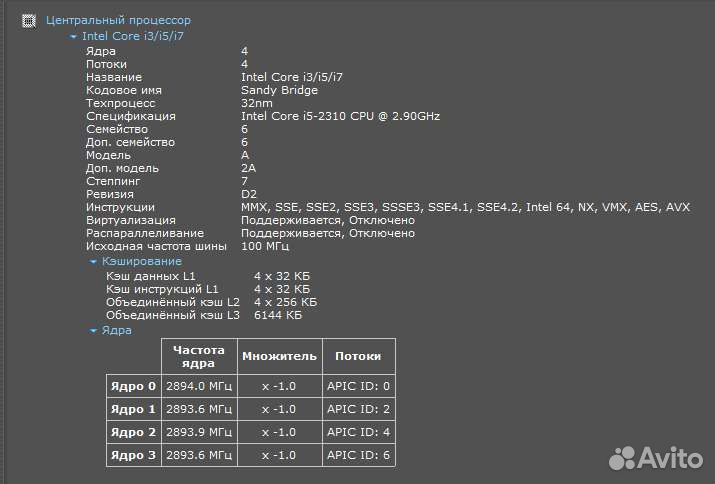Viewport: 715px width, 484px height.
Task: Click the Потоки label row
Action: point(106,64)
